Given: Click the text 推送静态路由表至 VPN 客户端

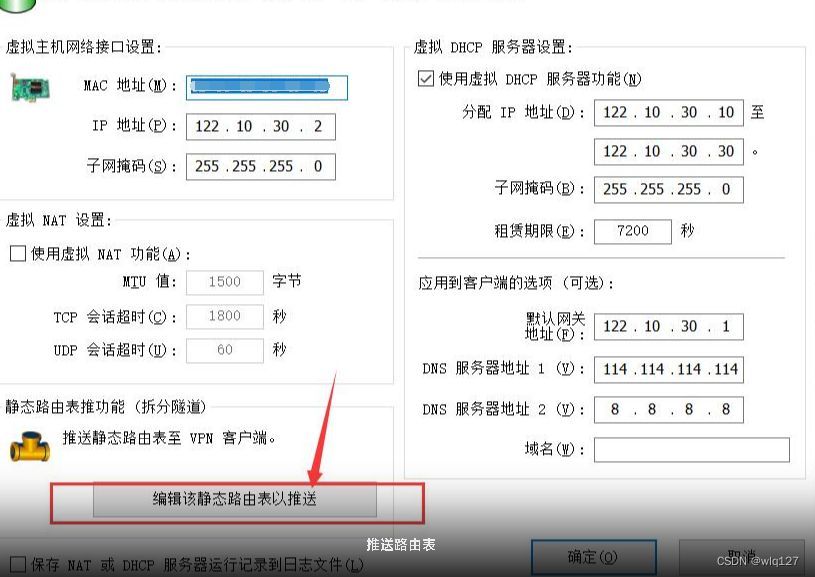Looking at the screenshot, I should click(x=169, y=438).
